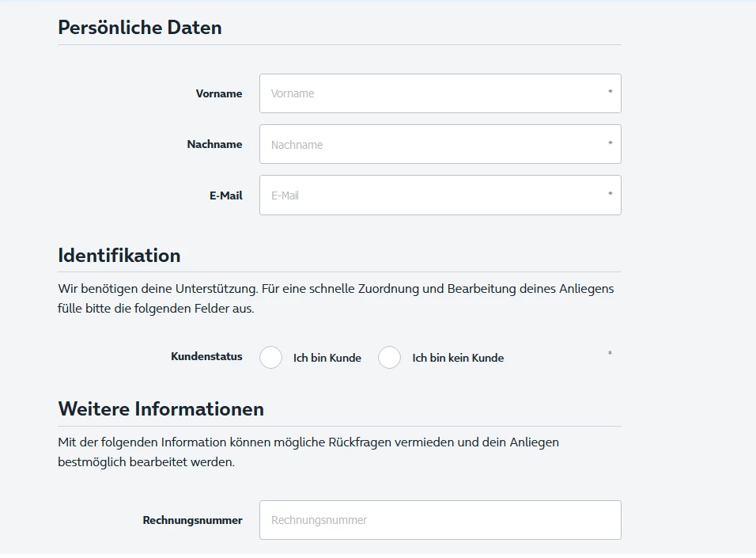Image resolution: width=756 pixels, height=558 pixels.
Task: Click the required asterisk in Vorname field
Action: point(610,93)
